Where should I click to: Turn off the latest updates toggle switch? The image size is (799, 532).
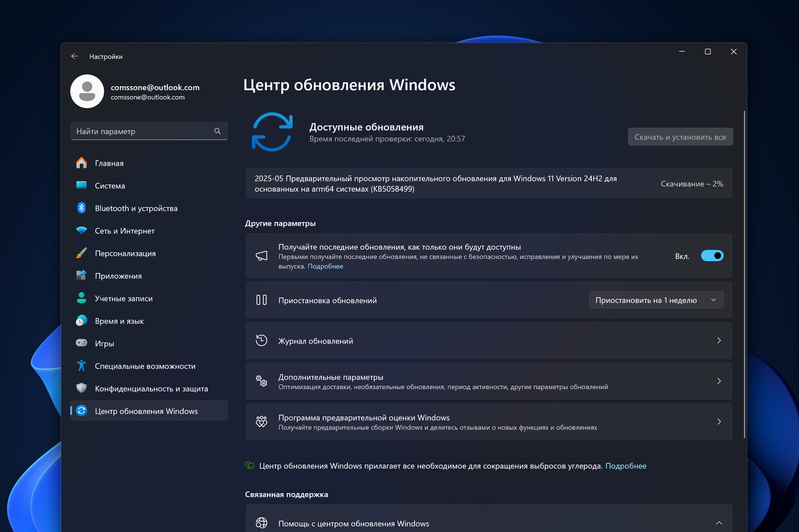tap(712, 256)
